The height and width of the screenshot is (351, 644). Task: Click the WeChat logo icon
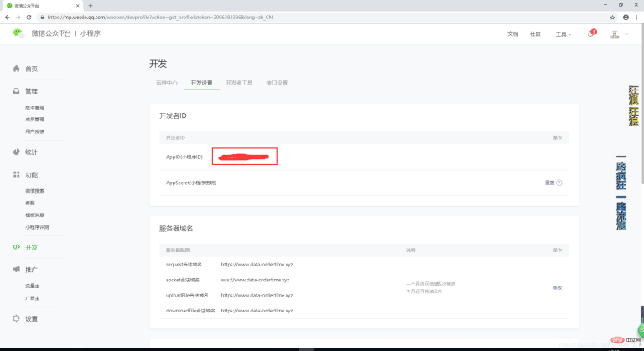pos(18,34)
